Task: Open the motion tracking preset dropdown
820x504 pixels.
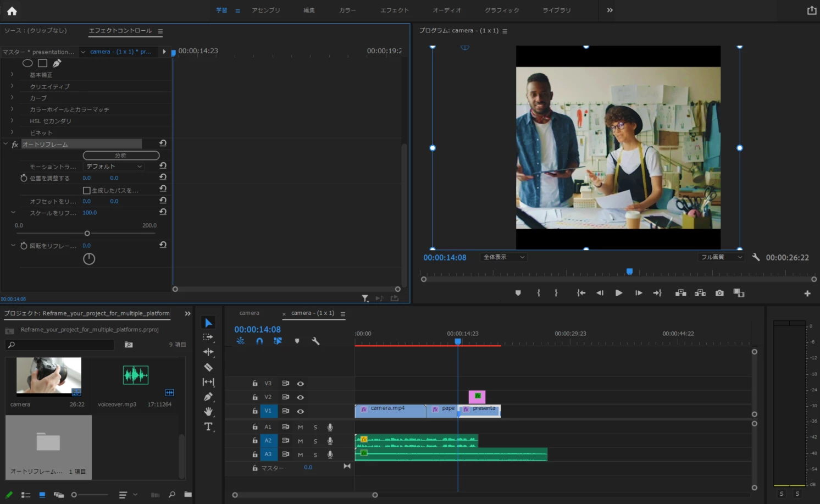Action: pyautogui.click(x=114, y=167)
